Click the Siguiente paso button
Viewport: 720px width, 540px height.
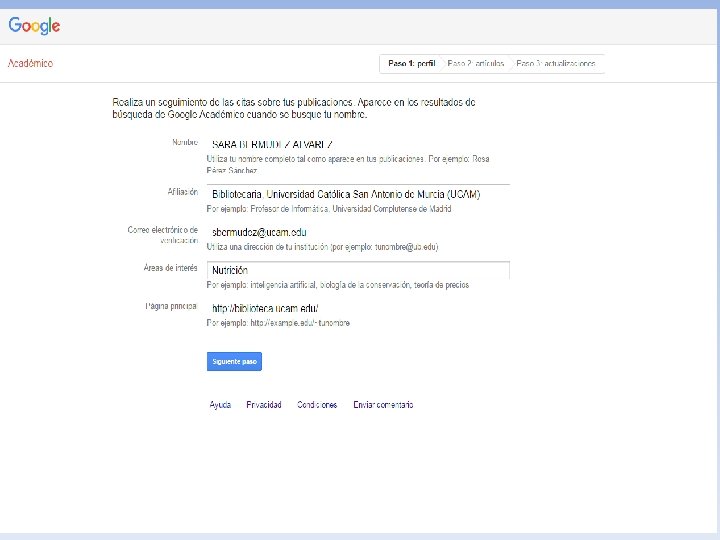[x=234, y=361]
